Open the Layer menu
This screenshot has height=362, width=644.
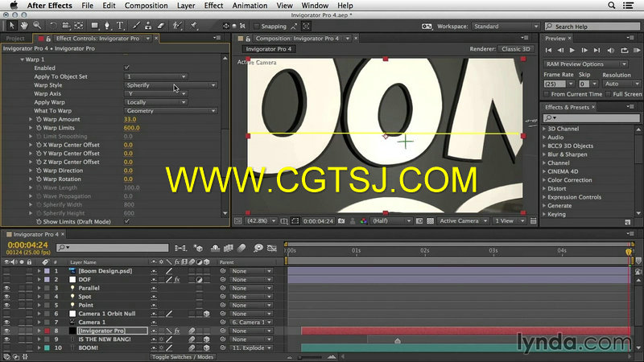pos(186,6)
